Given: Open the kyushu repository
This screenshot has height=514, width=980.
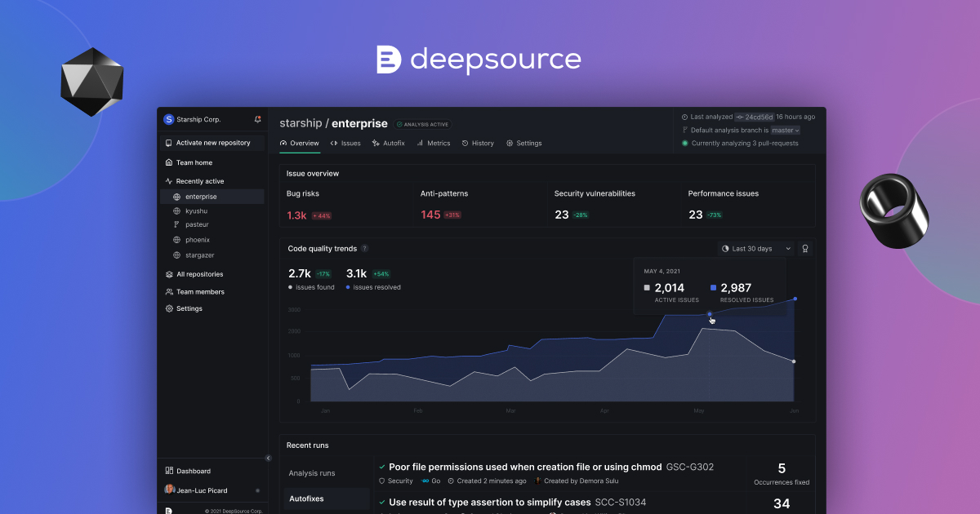Looking at the screenshot, I should point(194,210).
